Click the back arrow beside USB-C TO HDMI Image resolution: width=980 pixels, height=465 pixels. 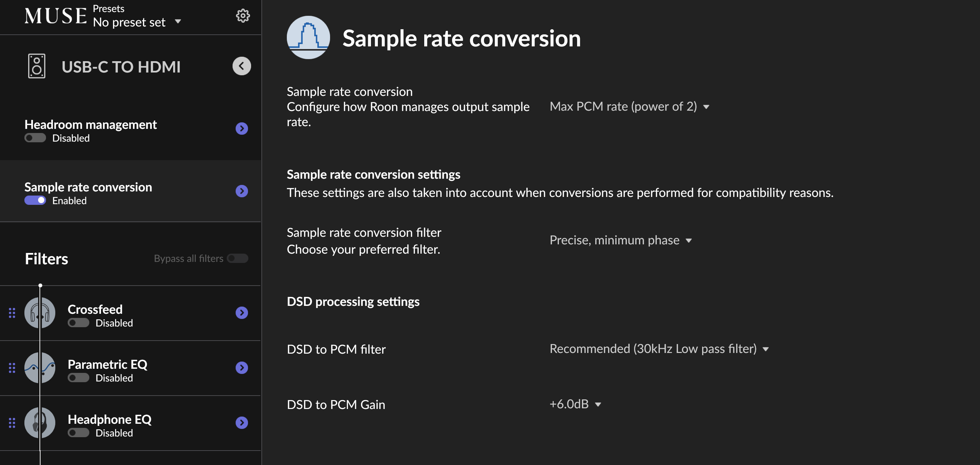[x=241, y=66]
